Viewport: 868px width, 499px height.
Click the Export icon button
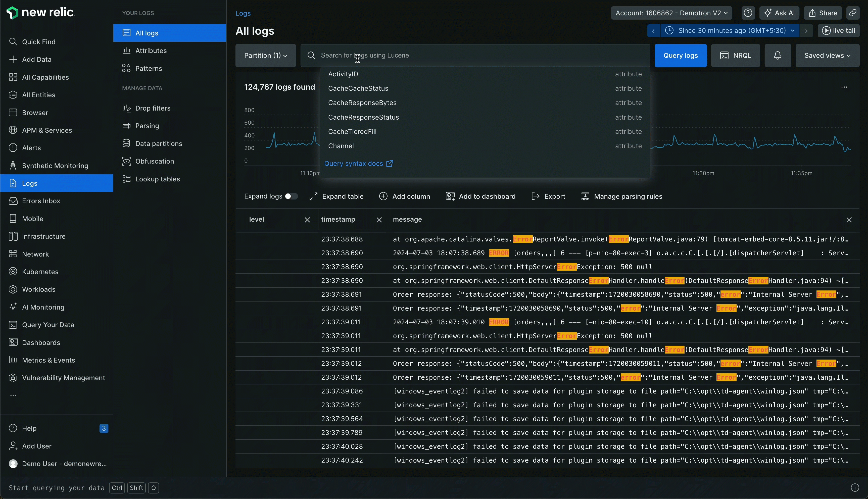point(535,196)
